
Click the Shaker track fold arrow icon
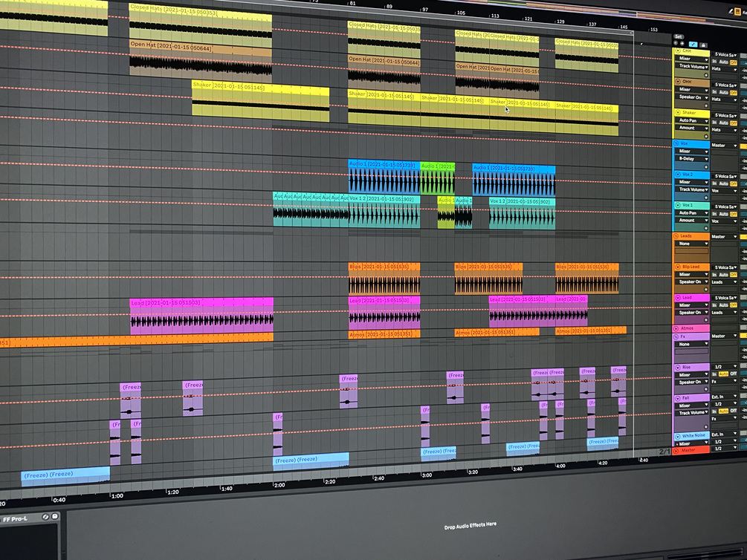(x=678, y=112)
